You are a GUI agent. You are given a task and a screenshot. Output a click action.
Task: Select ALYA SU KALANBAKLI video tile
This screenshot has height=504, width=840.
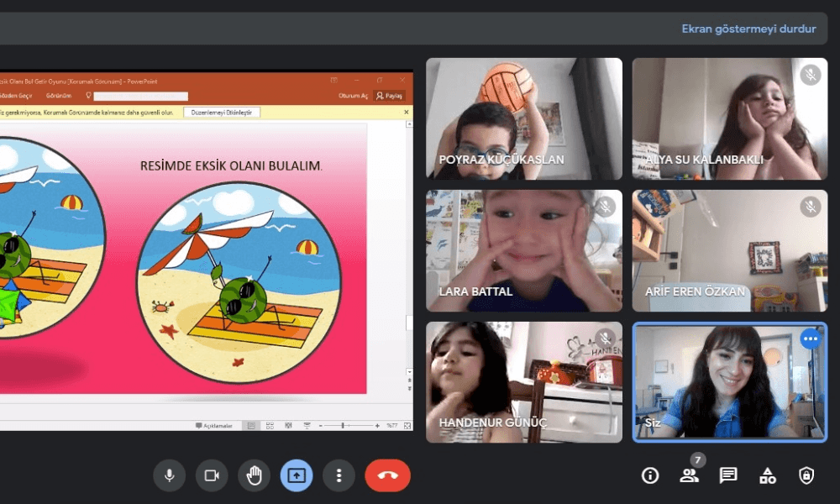coord(730,118)
